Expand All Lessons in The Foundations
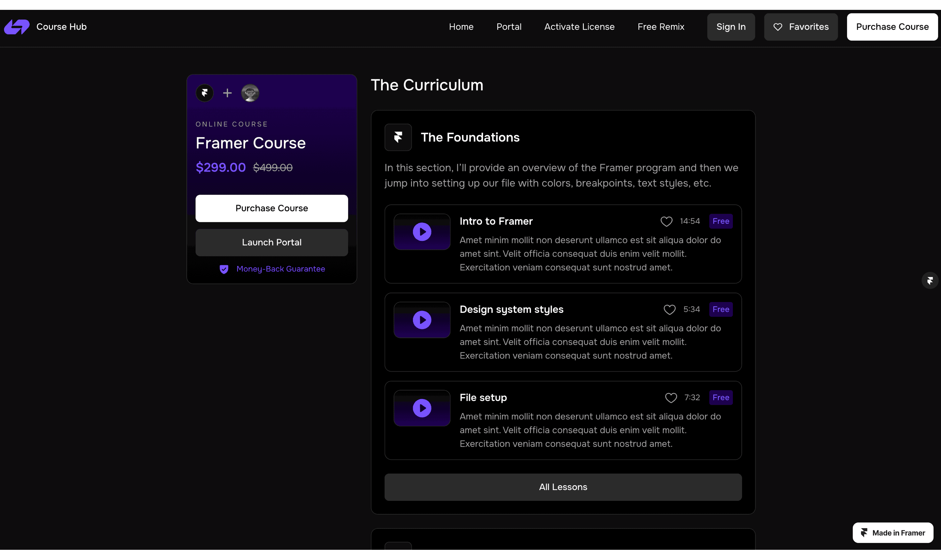Viewport: 941px width, 560px height. (563, 487)
